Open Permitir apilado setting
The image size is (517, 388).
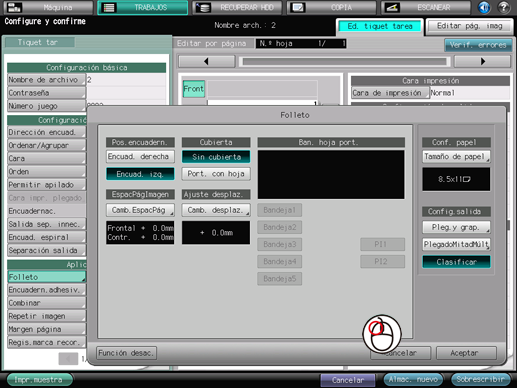pyautogui.click(x=46, y=185)
